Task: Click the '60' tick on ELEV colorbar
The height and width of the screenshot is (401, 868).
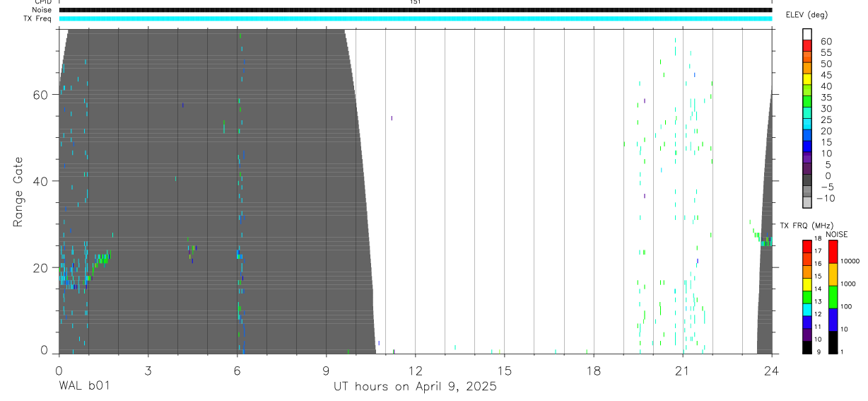Action: tap(826, 41)
